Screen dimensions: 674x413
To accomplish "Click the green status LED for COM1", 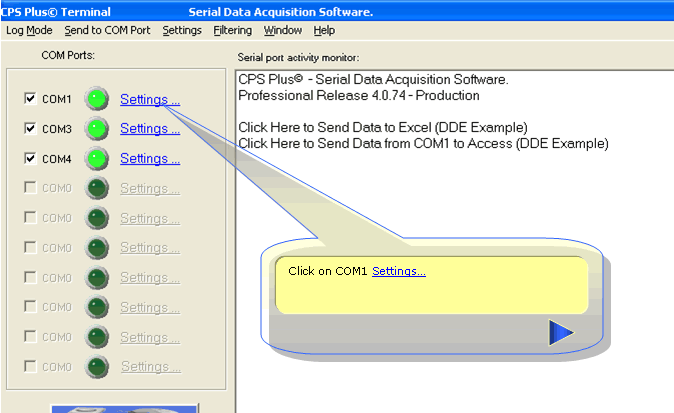I will coord(96,99).
